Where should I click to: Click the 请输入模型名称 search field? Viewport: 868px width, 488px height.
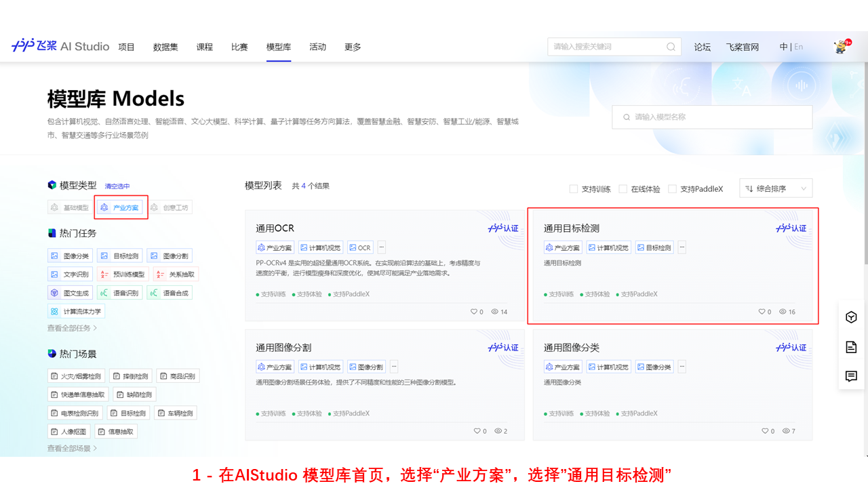[712, 117]
